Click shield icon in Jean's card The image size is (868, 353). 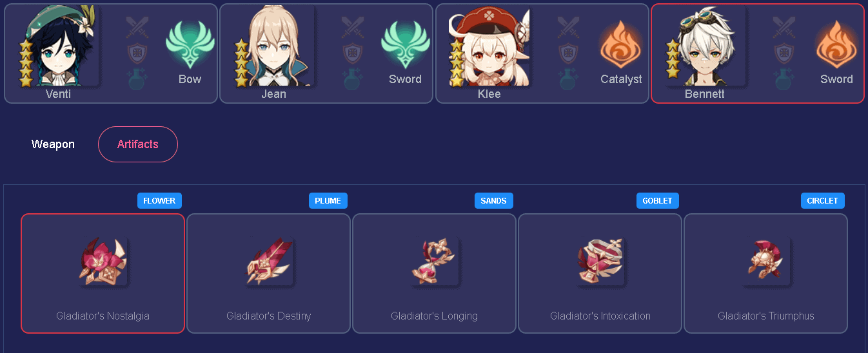[x=352, y=53]
